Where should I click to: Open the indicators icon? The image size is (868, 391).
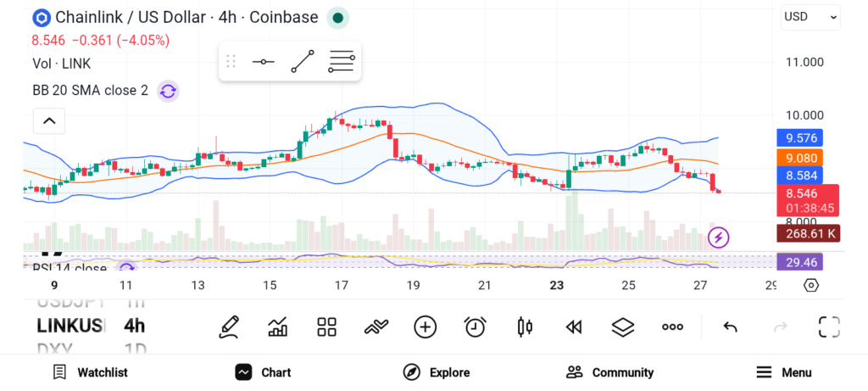pyautogui.click(x=376, y=327)
